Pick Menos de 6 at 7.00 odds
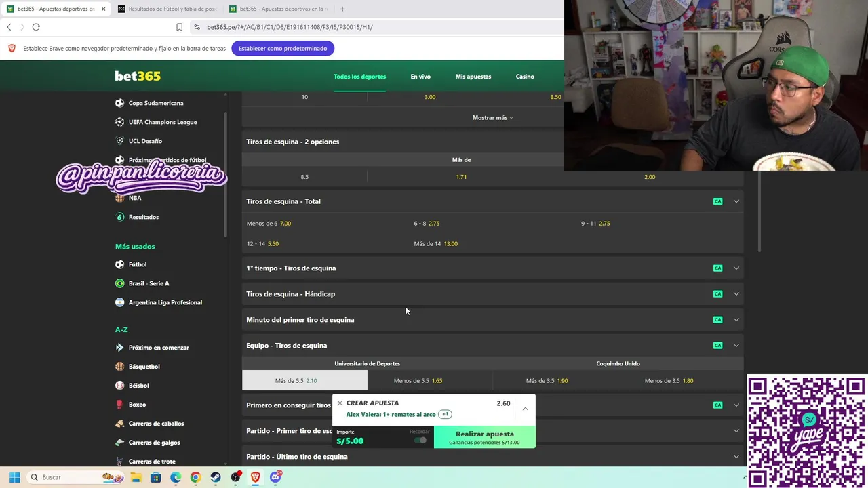 tap(269, 224)
